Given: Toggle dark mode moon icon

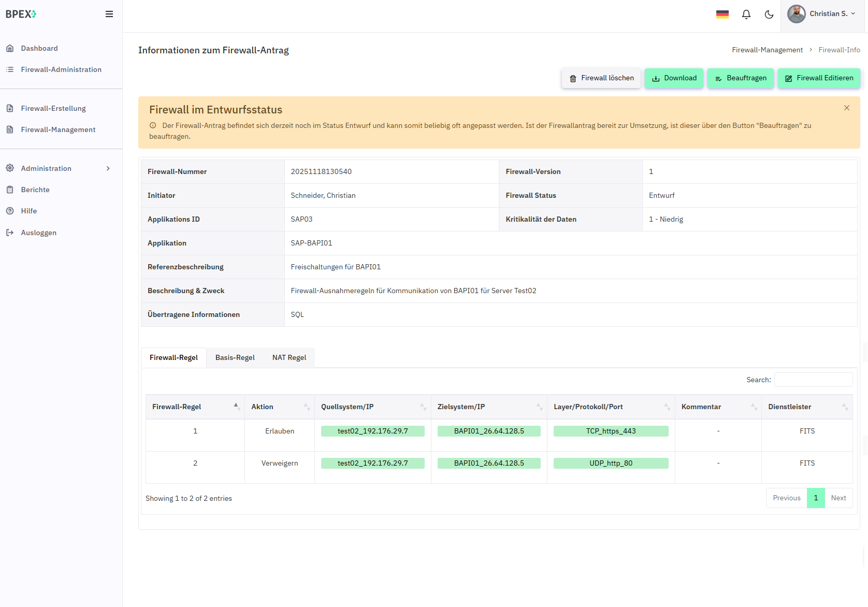Looking at the screenshot, I should [769, 15].
